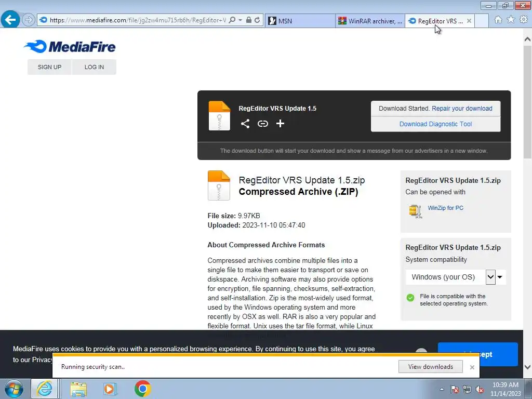Click the SIGN UP button
This screenshot has width=532, height=399.
(49, 67)
